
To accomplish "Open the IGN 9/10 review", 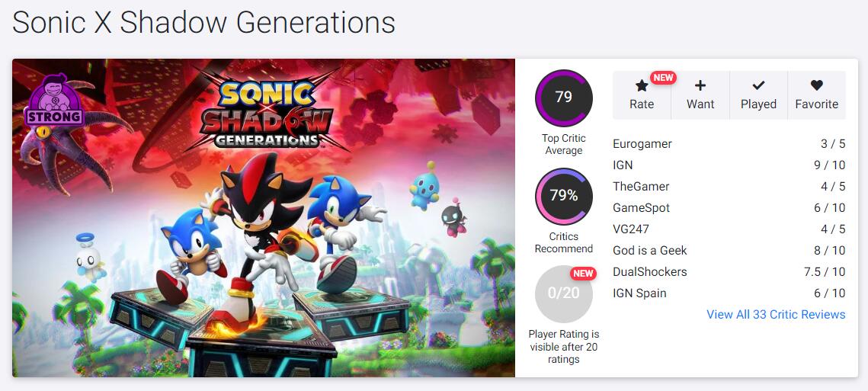I will [623, 165].
